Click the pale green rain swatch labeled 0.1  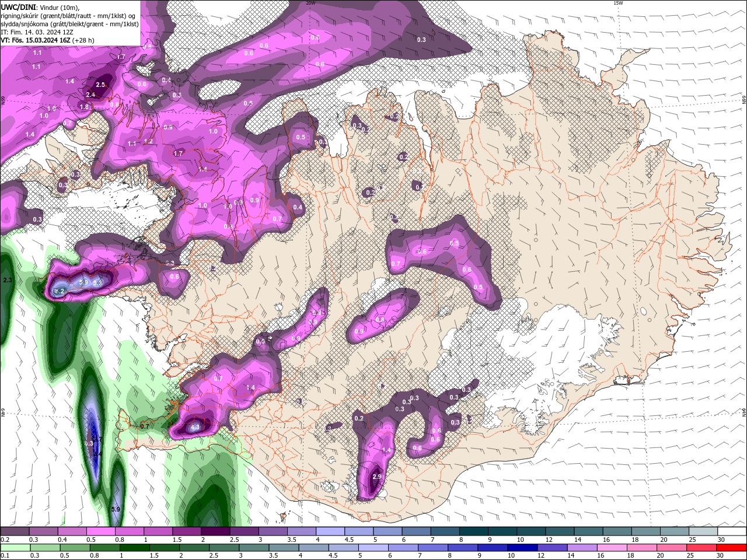(x=15, y=547)
